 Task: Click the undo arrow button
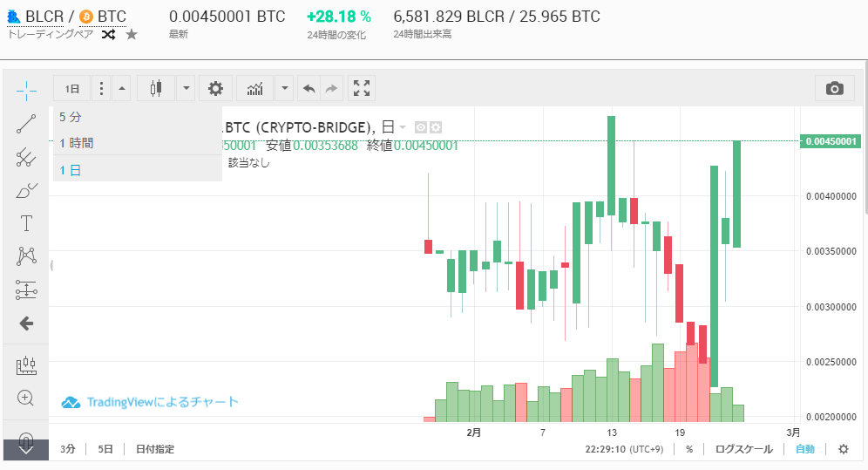click(309, 88)
